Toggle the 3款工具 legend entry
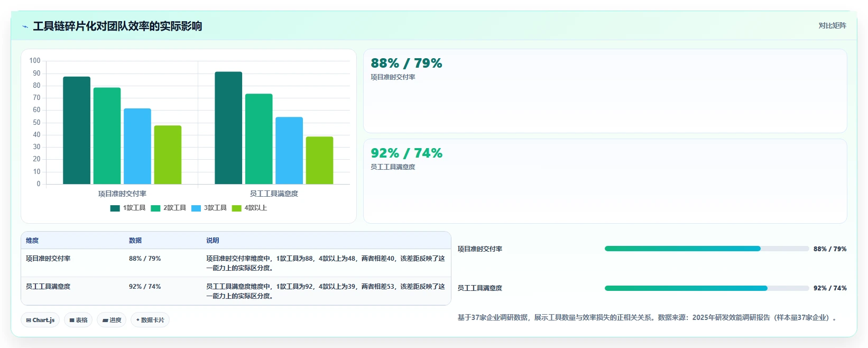 pos(209,208)
